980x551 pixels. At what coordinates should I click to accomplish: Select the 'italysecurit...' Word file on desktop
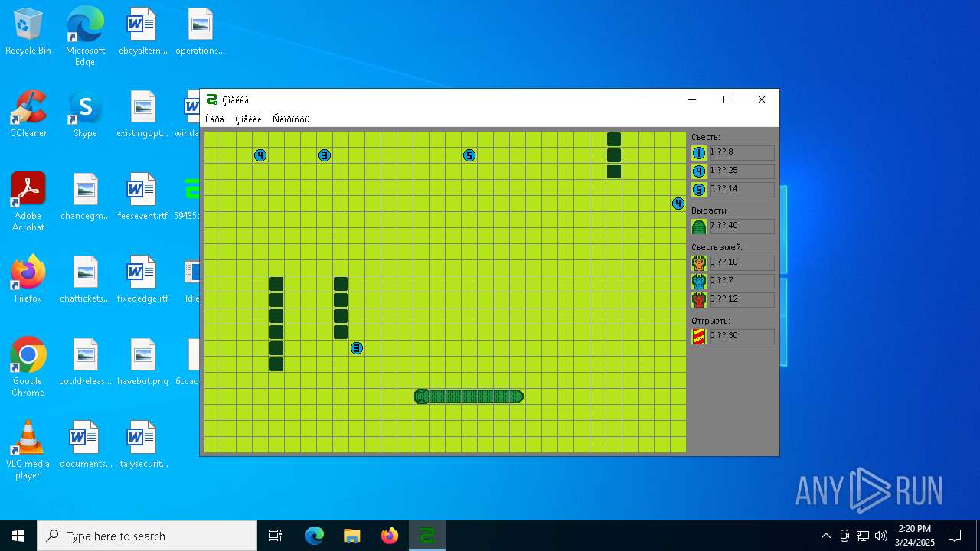[x=142, y=445]
